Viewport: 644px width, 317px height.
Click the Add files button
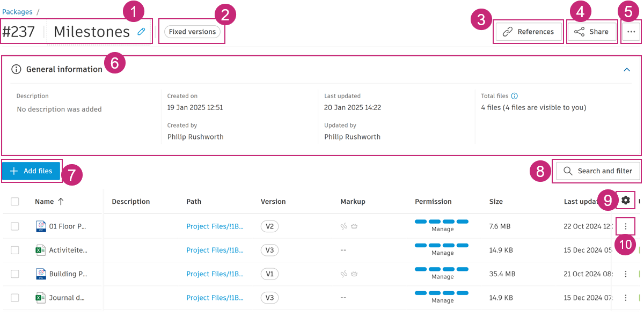tap(31, 171)
